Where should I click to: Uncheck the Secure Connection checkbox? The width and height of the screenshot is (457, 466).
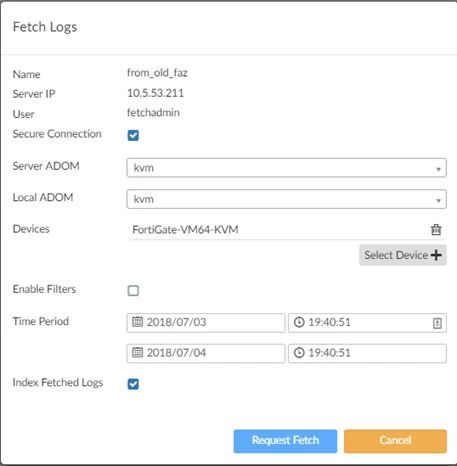[x=133, y=135]
